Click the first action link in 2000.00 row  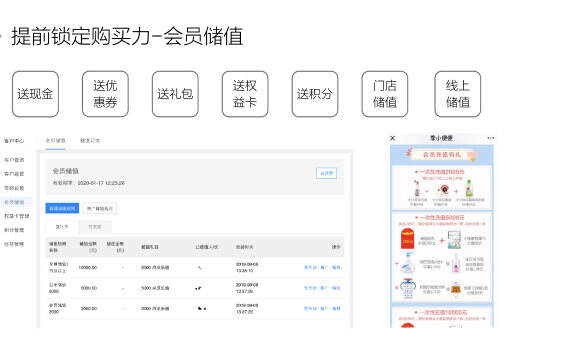[310, 309]
